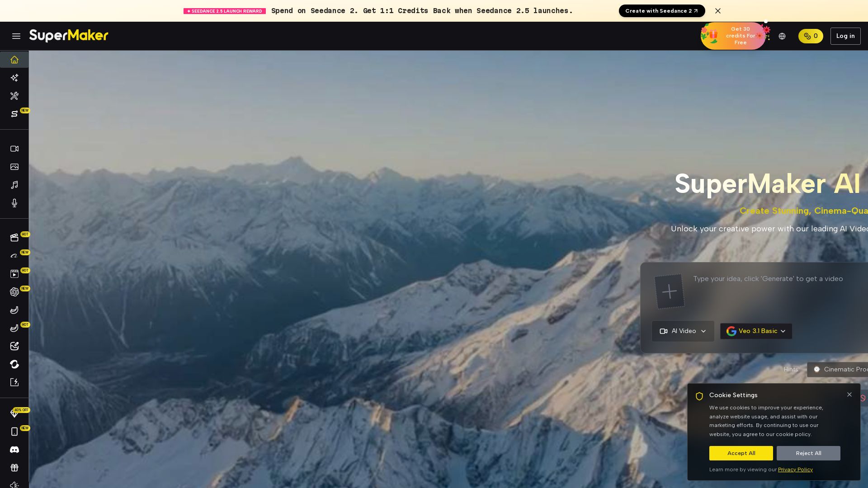Click the Get 30 credits For Free banner
Viewport: 868px width, 488px height.
733,36
